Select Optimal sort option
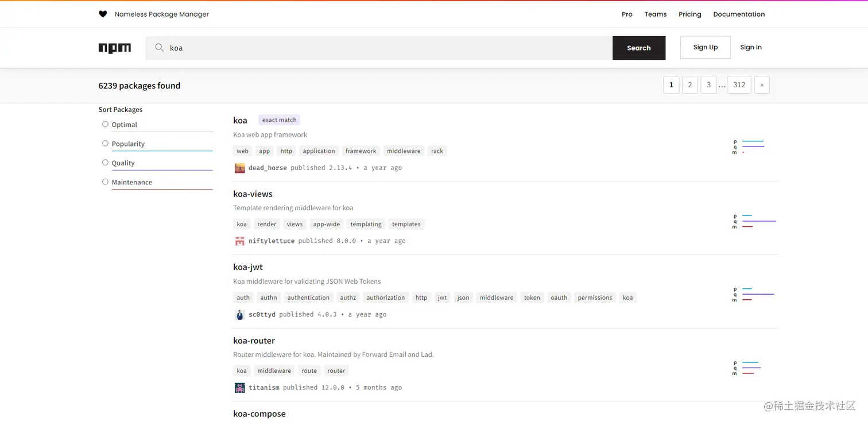Screen dimensions: 868x424 [x=105, y=124]
